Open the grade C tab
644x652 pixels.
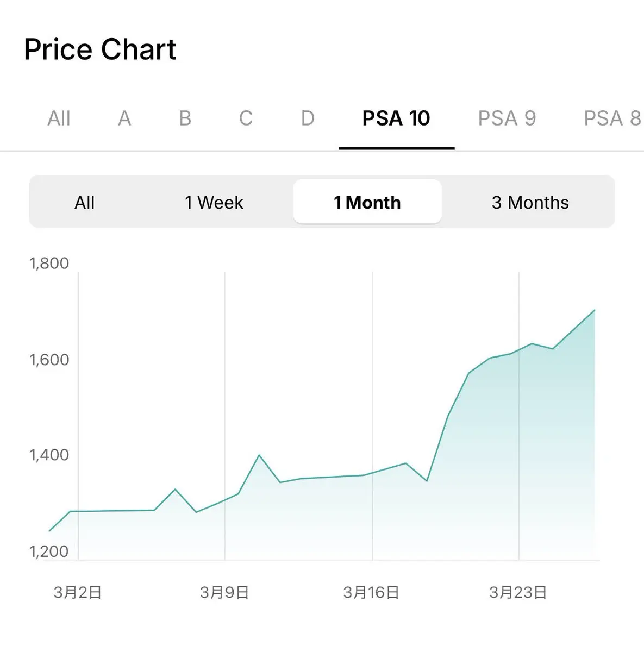(246, 118)
